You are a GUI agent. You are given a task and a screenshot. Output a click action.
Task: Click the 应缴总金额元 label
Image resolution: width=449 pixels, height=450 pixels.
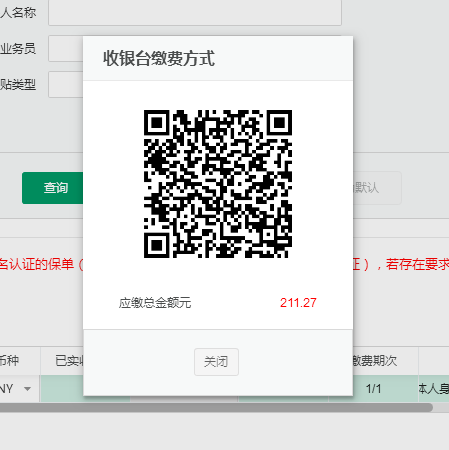pos(155,303)
